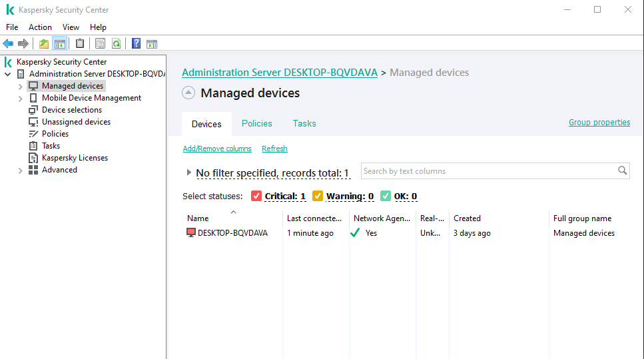
Task: Toggle the OK status checkbox
Action: point(386,196)
